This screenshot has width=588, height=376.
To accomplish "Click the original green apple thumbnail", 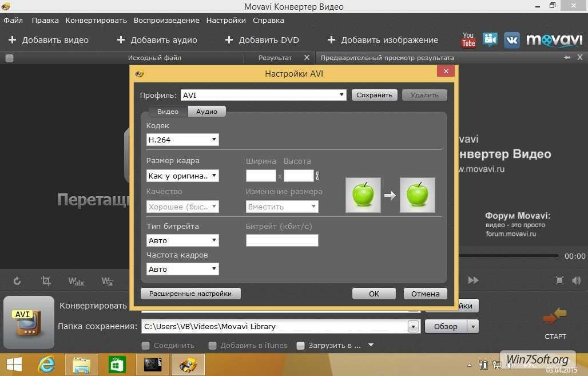I will [363, 195].
